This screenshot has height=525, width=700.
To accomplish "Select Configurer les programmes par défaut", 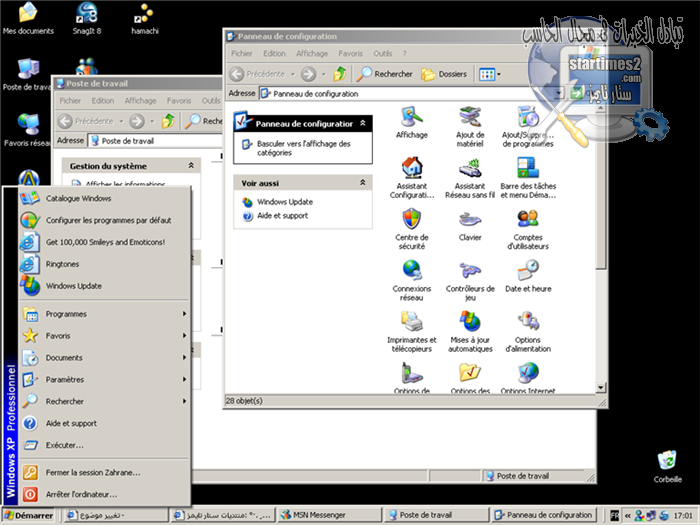I will pos(104,220).
